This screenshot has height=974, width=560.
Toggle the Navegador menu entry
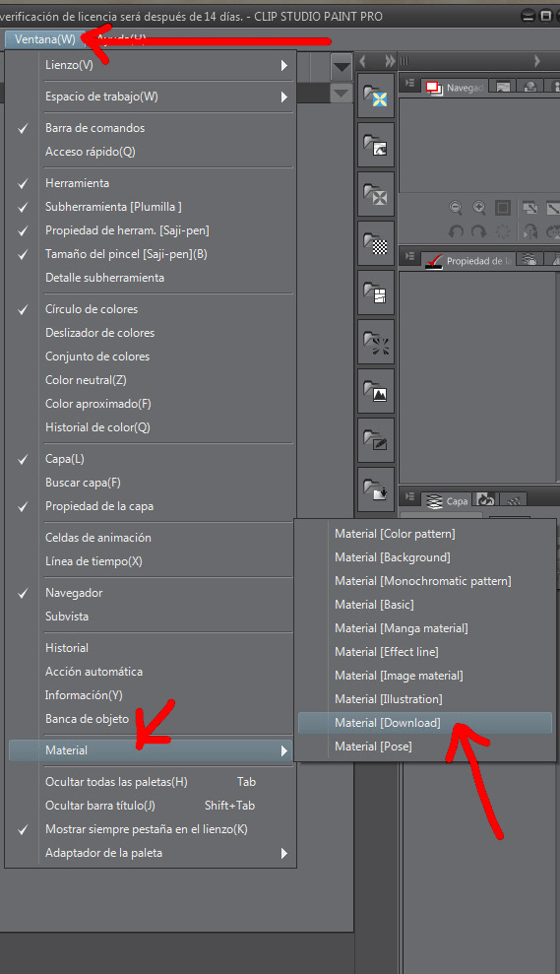click(x=151, y=593)
